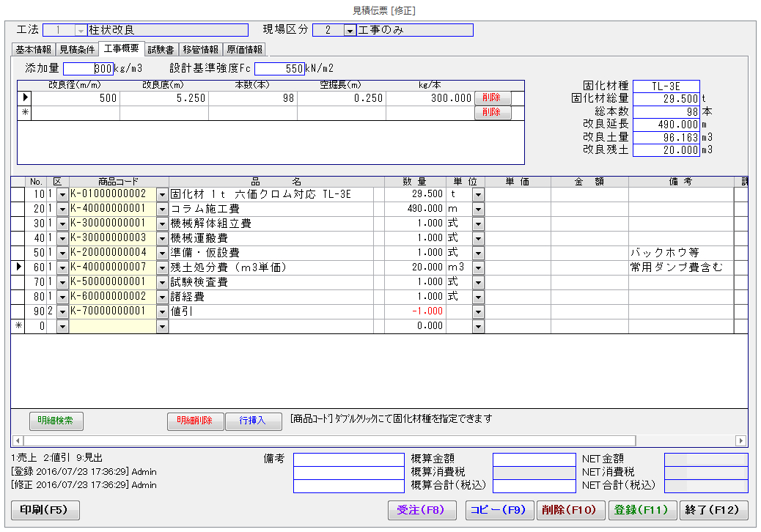Click 削除 button in first improvement row
Screen dimensions: 761x532
tap(492, 97)
